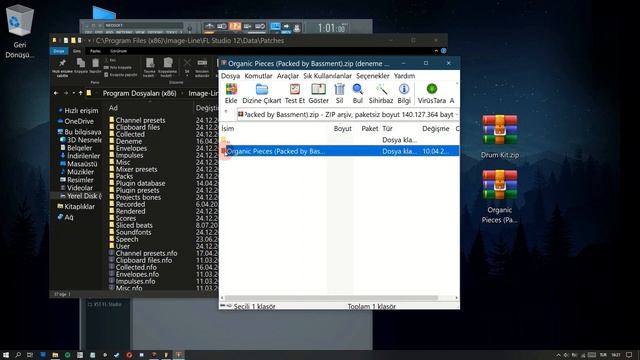Open Seçenekler menu in WinRAR

coord(373,76)
